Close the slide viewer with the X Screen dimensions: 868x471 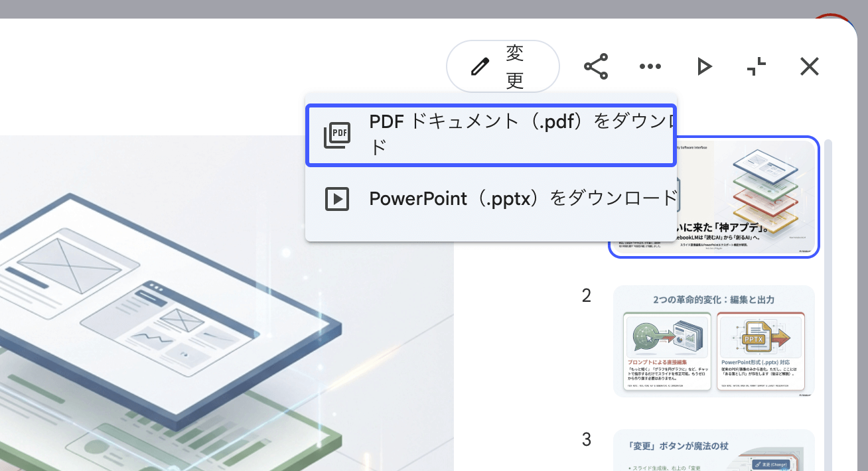(809, 66)
